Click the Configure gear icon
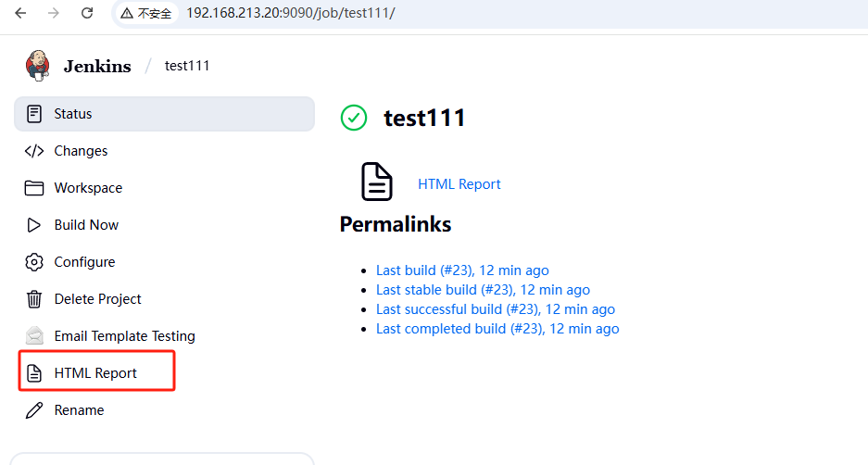The height and width of the screenshot is (465, 868). [34, 262]
